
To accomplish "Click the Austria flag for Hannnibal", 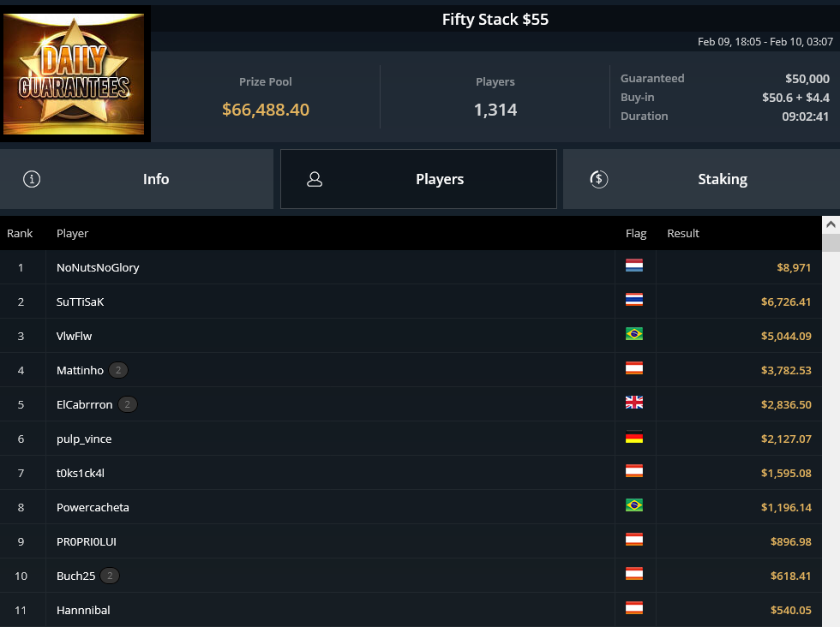I will (x=634, y=608).
